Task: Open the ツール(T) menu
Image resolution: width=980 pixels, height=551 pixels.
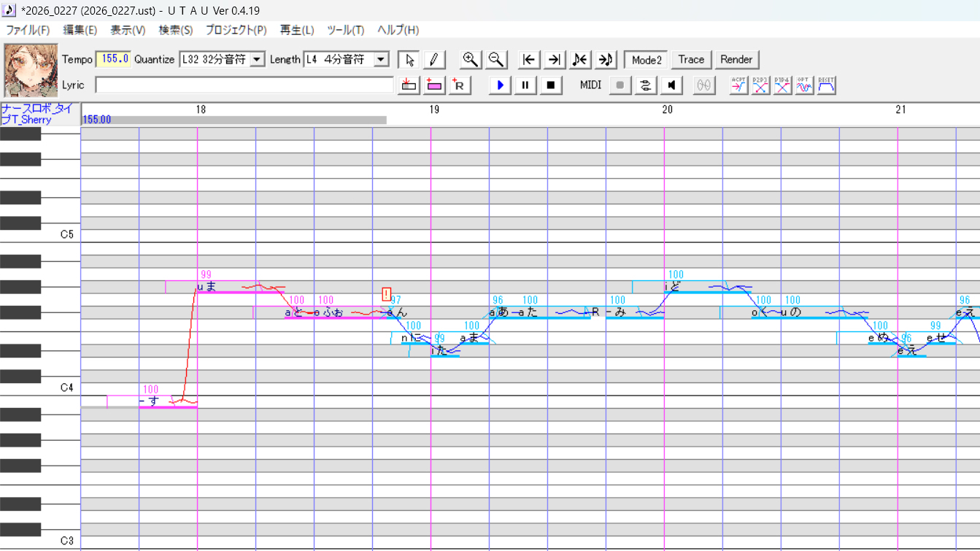Action: 345,30
